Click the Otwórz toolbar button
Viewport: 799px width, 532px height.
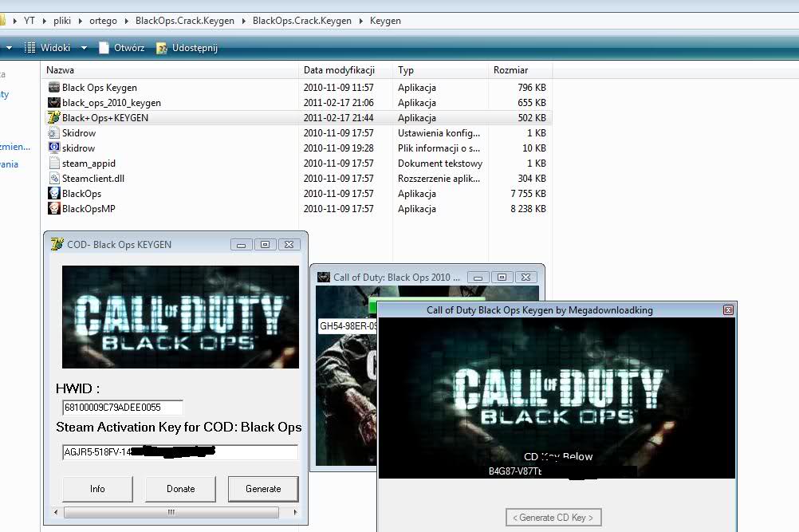121,48
